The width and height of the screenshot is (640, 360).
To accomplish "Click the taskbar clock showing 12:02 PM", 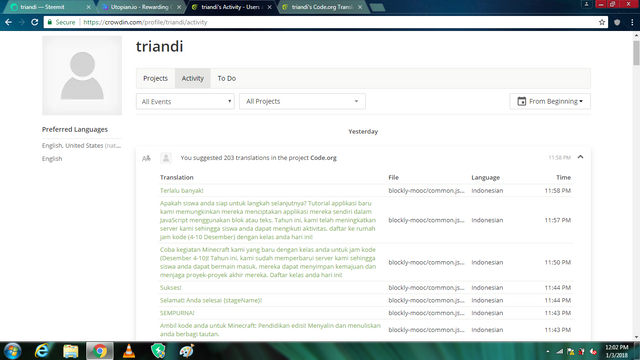I will 617,351.
